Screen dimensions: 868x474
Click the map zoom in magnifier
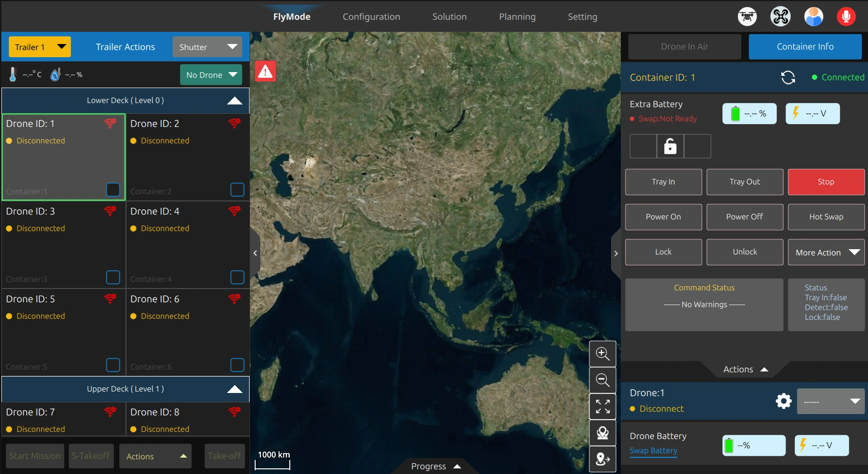coord(603,354)
